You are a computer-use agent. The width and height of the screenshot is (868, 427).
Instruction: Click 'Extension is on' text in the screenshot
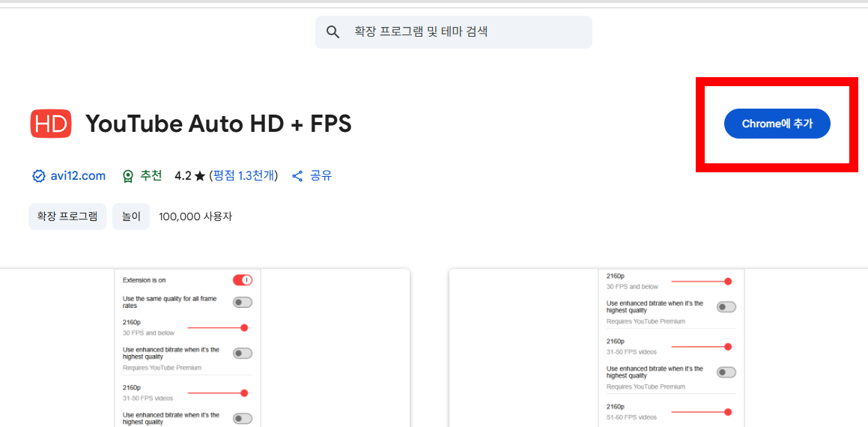(144, 280)
